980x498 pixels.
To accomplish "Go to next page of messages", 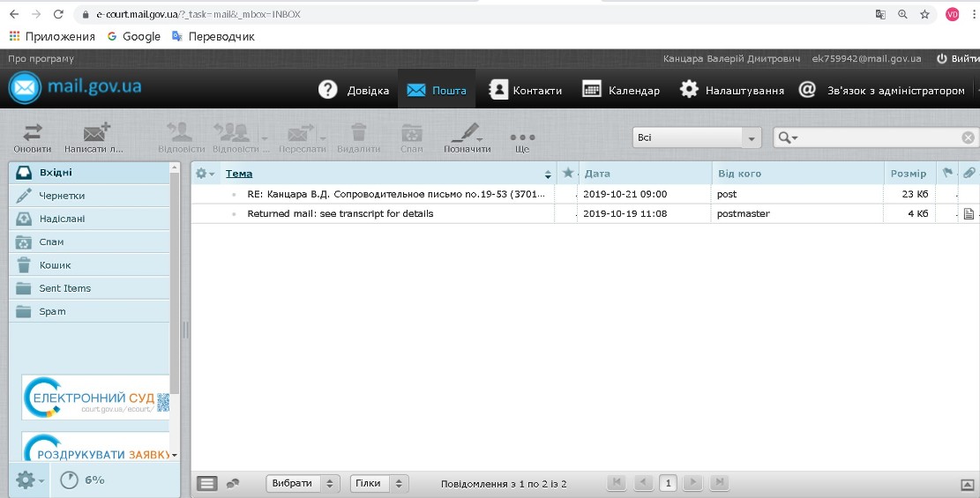I will coord(692,482).
